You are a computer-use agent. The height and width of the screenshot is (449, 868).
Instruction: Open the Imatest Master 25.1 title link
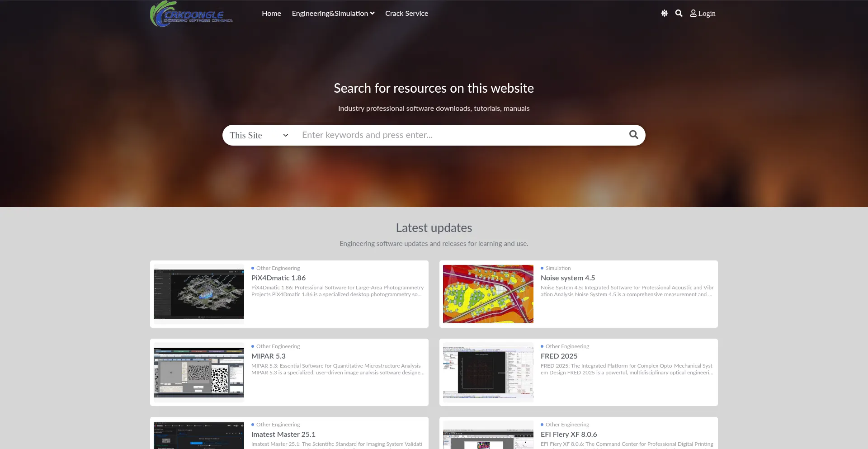283,435
